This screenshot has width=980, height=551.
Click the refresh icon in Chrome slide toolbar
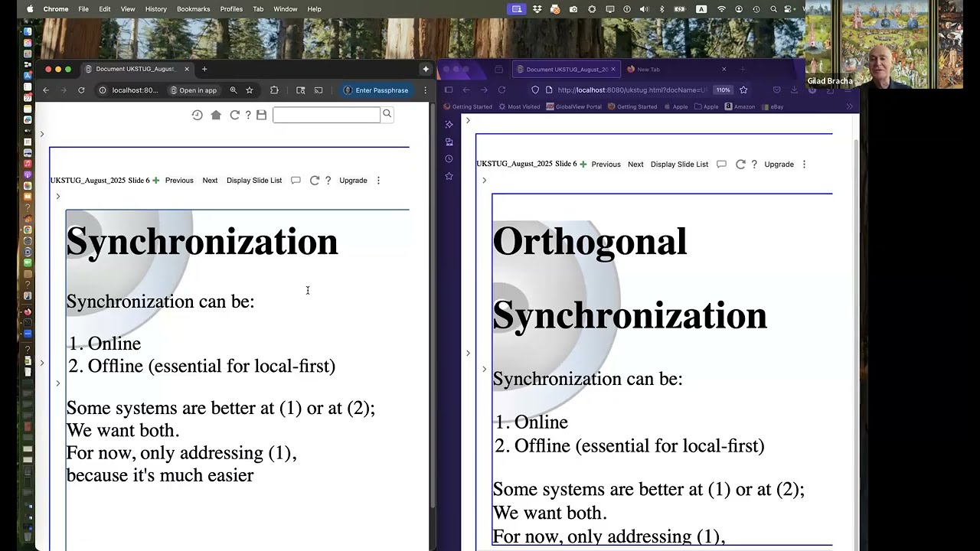click(314, 181)
